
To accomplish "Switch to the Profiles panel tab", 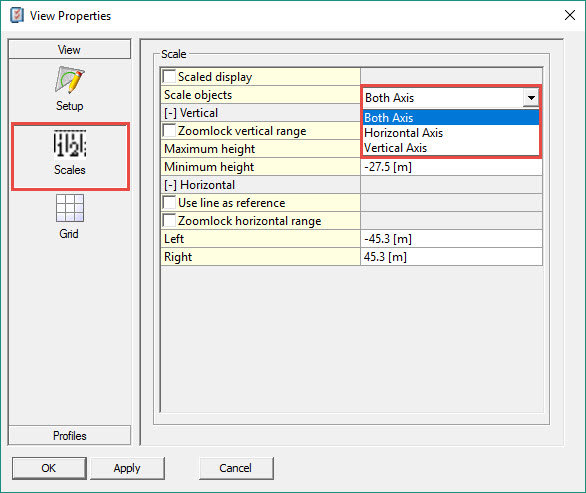I will tap(70, 435).
